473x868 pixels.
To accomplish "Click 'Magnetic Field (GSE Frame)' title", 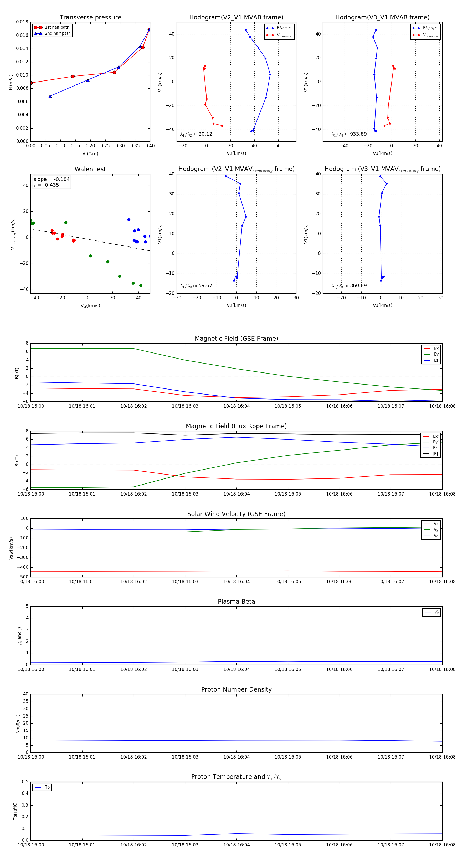I will point(236,339).
